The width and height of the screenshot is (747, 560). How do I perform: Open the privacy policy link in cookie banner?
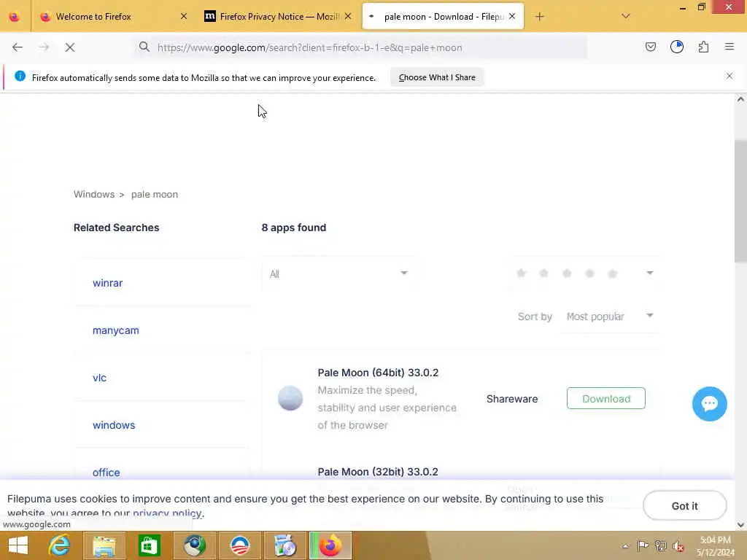click(167, 513)
